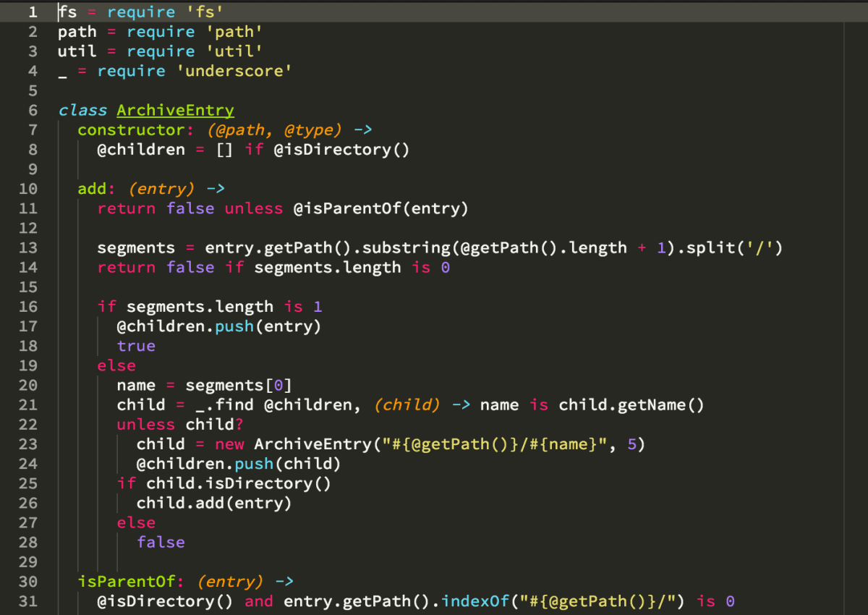Click the constructor keyword on line 7
868x615 pixels.
[130, 130]
